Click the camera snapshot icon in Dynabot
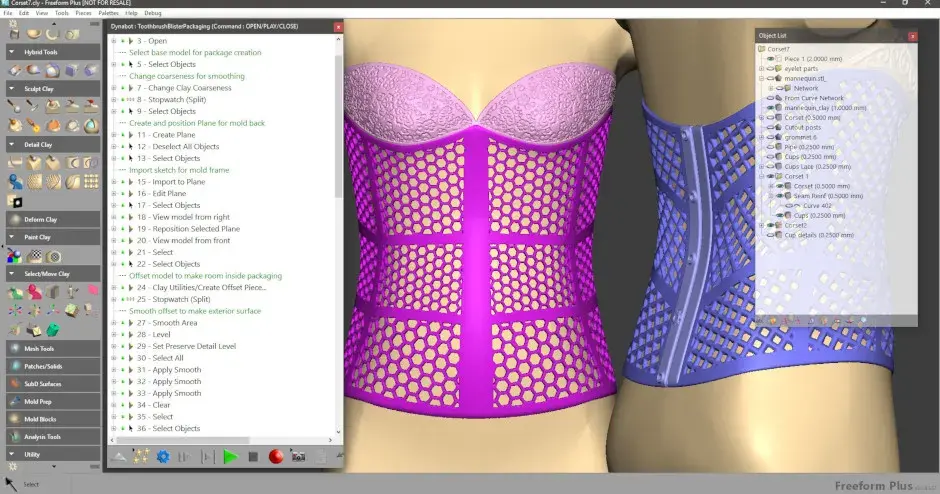Image resolution: width=940 pixels, height=494 pixels. click(x=298, y=457)
